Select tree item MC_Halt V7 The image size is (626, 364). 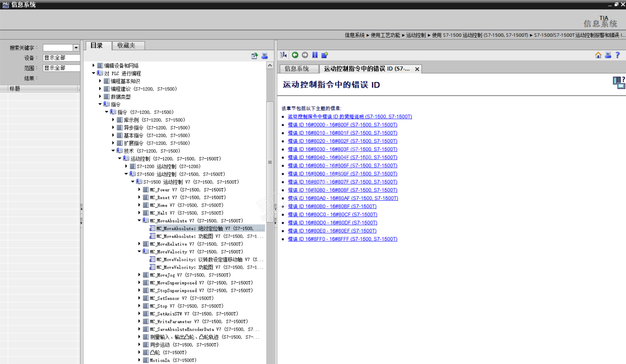(x=187, y=213)
